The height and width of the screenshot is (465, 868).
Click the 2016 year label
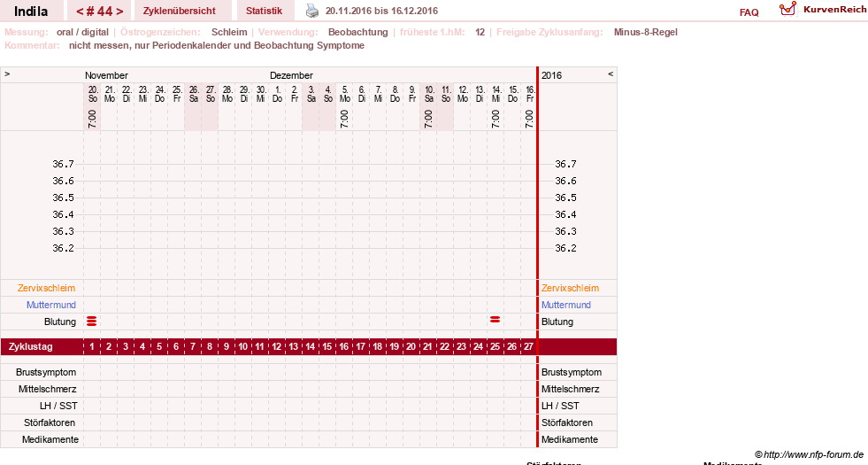pyautogui.click(x=551, y=75)
